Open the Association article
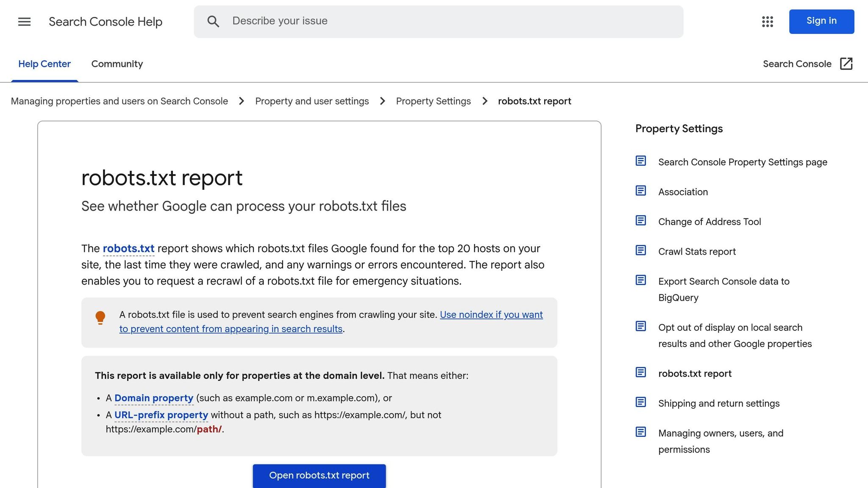868x488 pixels. coord(683,192)
